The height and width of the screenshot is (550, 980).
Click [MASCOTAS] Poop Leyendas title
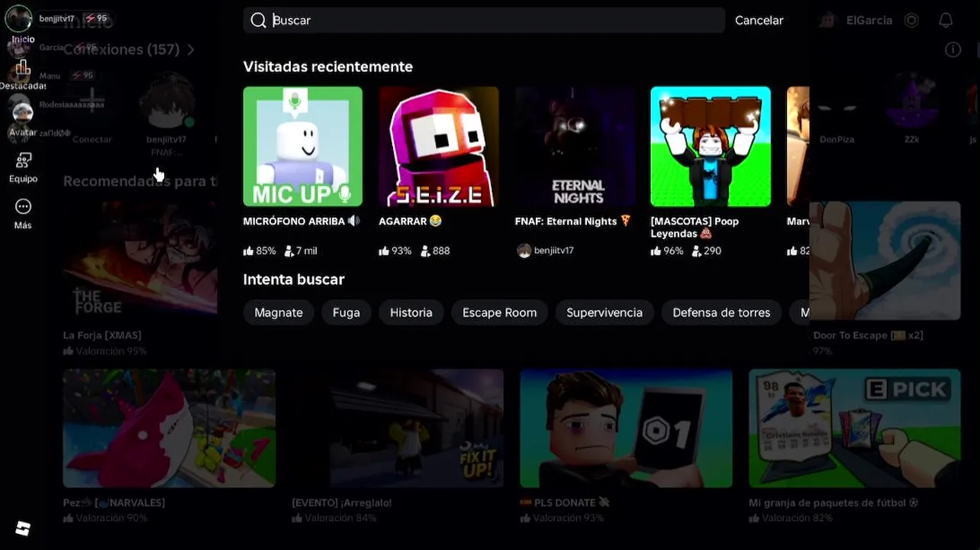[x=695, y=227]
